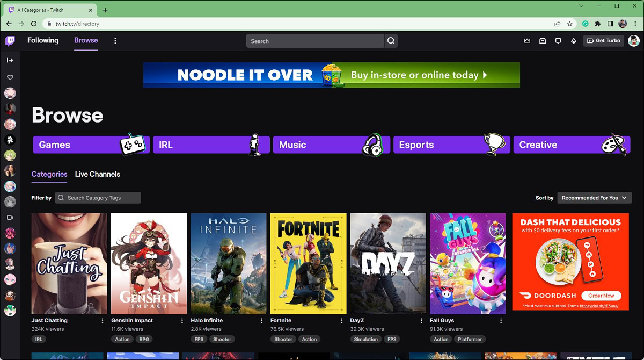Open the first followed channel avatar
The height and width of the screenshot is (360, 644).
point(10,93)
